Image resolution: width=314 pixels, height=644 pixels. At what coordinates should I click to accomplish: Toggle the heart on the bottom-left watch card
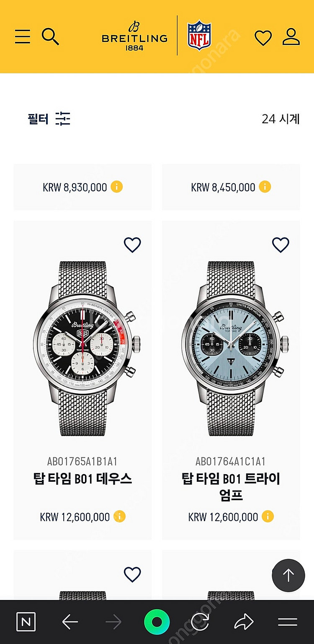[132, 574]
